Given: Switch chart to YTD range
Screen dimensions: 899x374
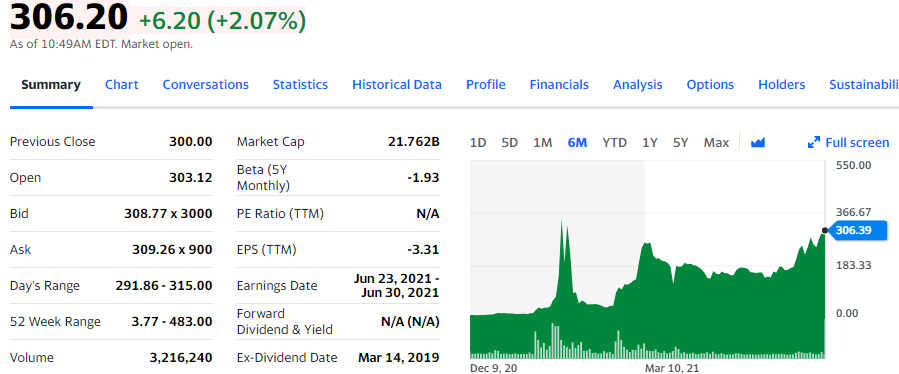Looking at the screenshot, I should tap(615, 142).
